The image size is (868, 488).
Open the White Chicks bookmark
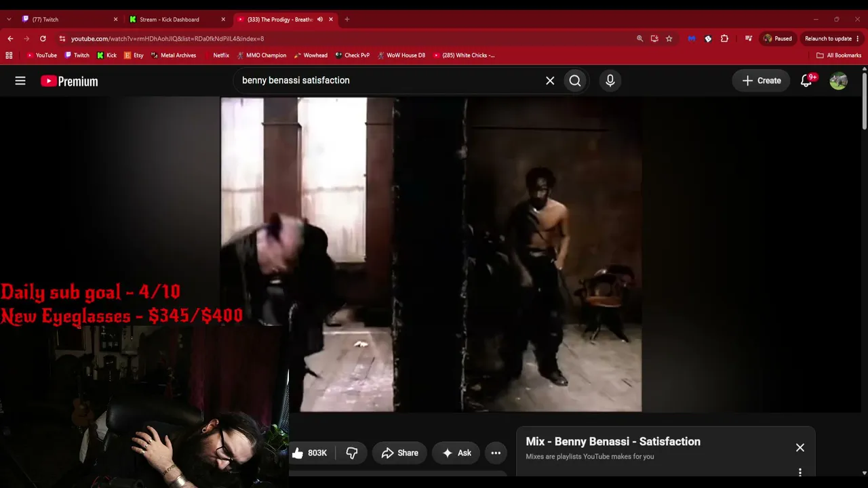pos(464,56)
